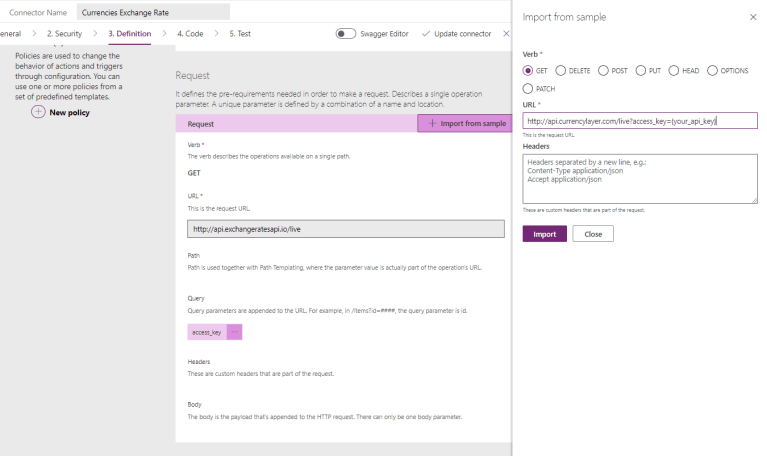Viewport: 767px width, 456px height.
Task: Click the chevron between Code and Test
Action: (x=216, y=33)
